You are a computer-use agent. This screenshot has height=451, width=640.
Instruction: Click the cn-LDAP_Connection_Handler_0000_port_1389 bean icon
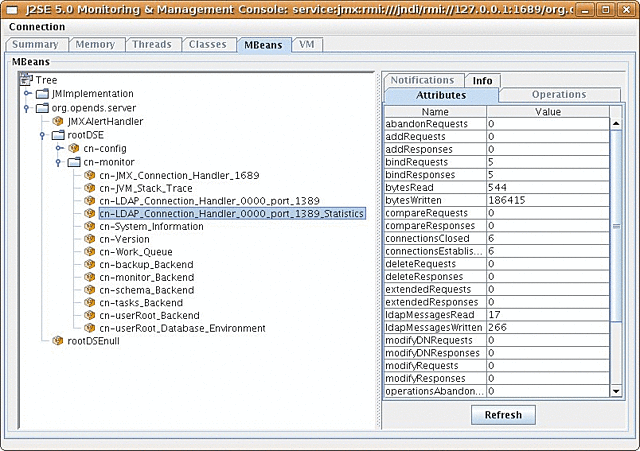coord(90,200)
